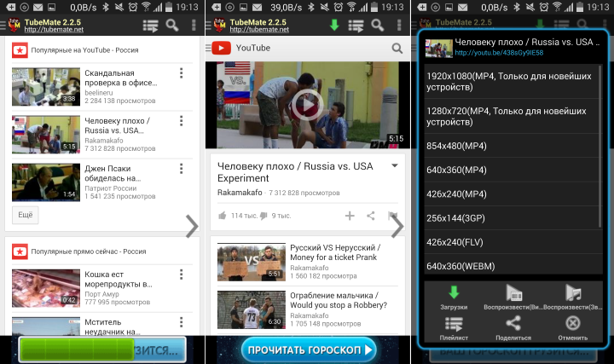
Task: Tap the search magnifier in left TubeMate toolbar
Action: (172, 26)
